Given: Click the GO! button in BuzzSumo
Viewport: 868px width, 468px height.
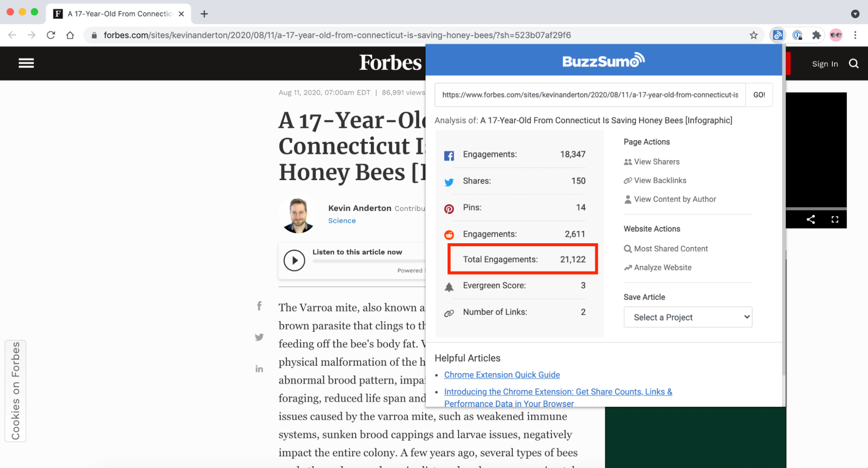Looking at the screenshot, I should [x=759, y=95].
